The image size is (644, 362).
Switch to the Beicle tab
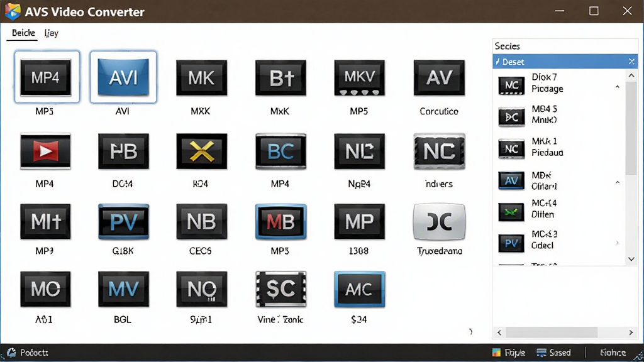23,33
